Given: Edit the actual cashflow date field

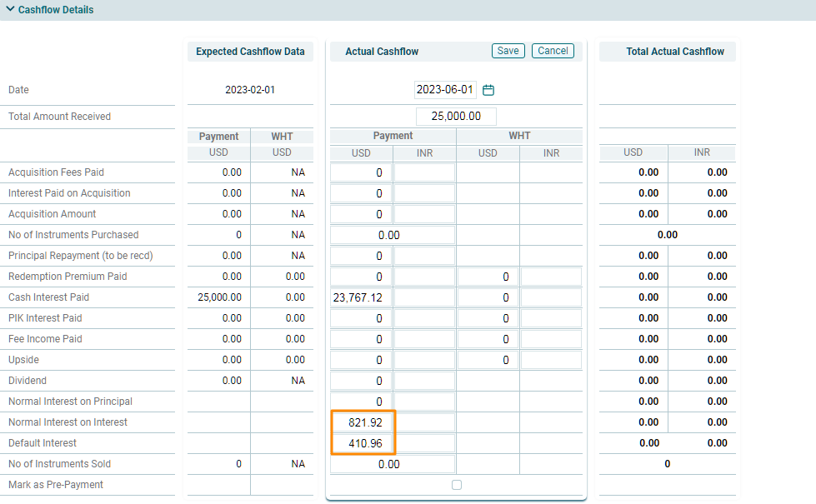Looking at the screenshot, I should [x=445, y=90].
